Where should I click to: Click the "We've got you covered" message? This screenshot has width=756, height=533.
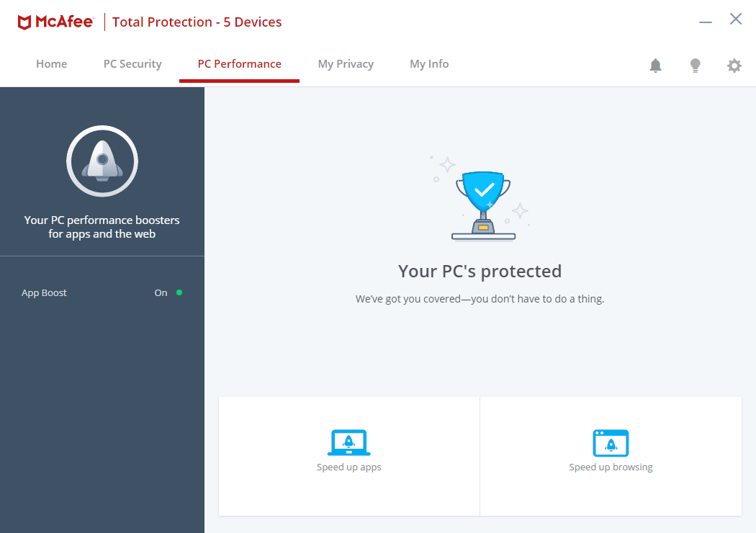pyautogui.click(x=480, y=299)
